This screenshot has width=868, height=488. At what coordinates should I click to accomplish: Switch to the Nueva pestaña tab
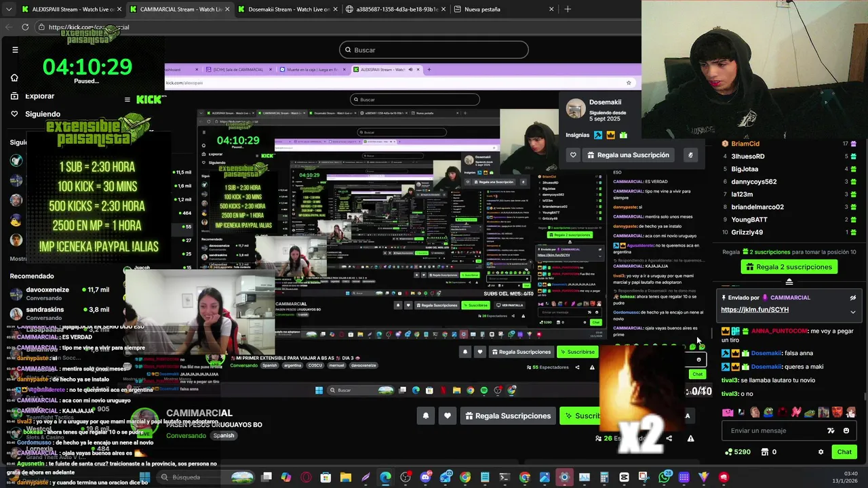[503, 9]
